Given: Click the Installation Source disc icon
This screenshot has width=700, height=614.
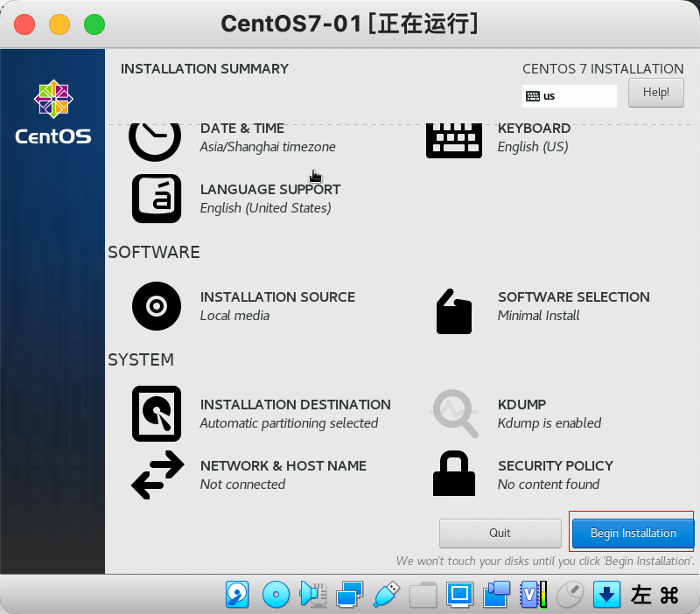Looking at the screenshot, I should (157, 306).
